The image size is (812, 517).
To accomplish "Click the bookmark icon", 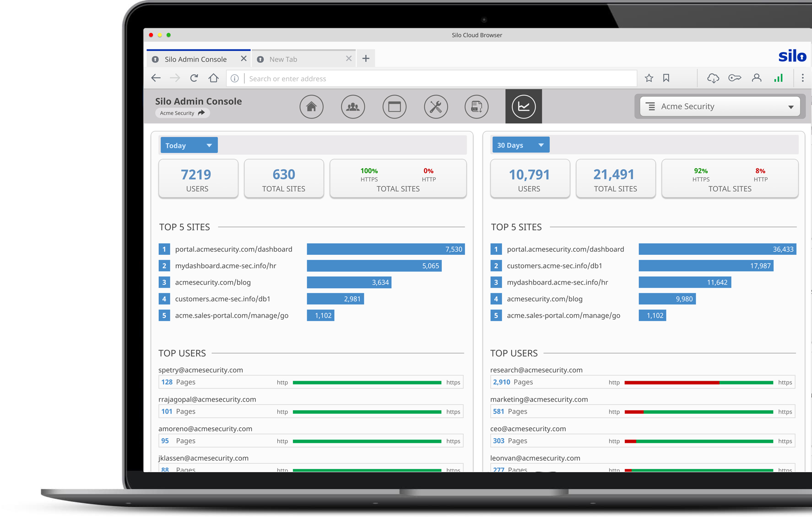I will pyautogui.click(x=666, y=78).
